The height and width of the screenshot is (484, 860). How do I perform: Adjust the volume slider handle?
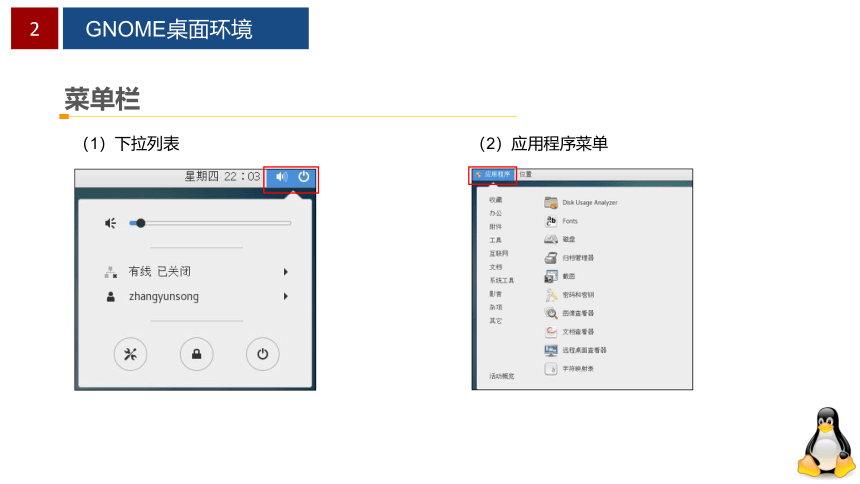click(x=140, y=223)
